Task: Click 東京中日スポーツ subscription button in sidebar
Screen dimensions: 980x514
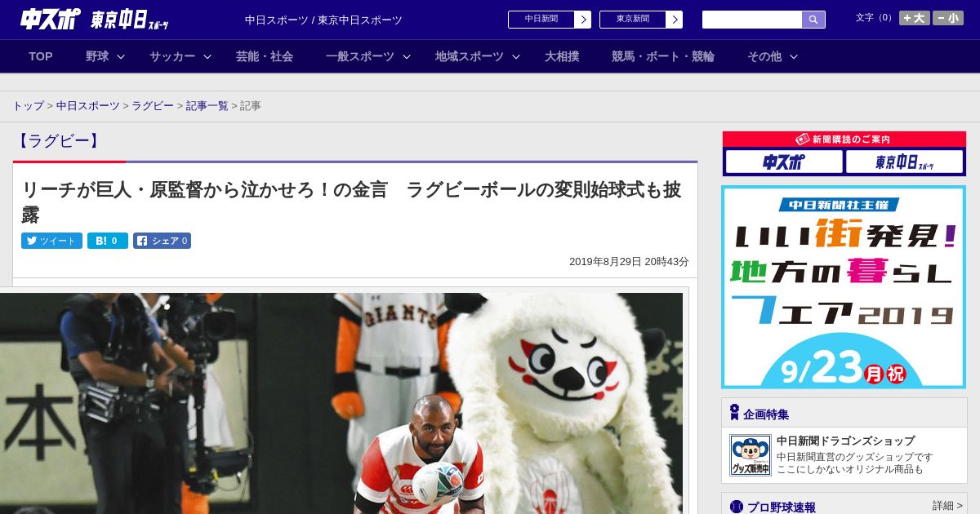Action: pyautogui.click(x=904, y=162)
